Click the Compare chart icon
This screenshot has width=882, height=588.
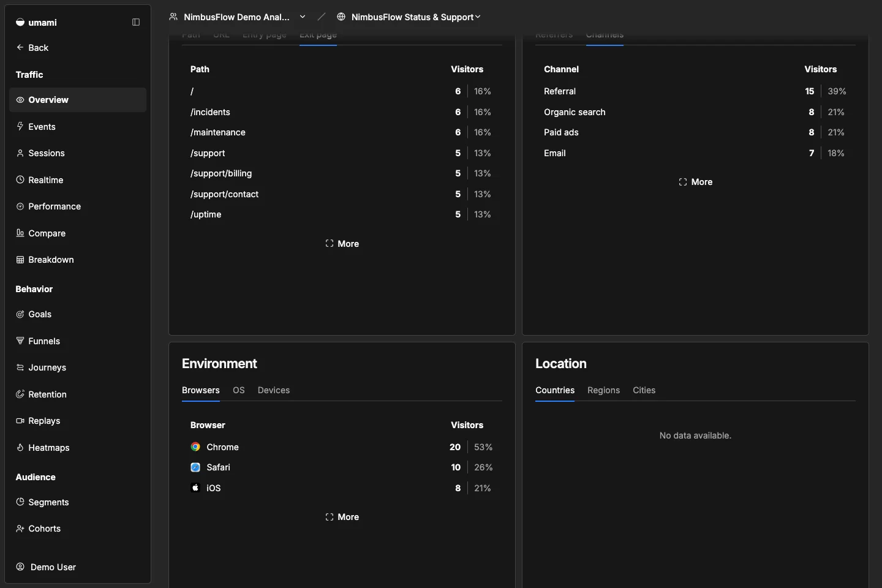coord(20,233)
